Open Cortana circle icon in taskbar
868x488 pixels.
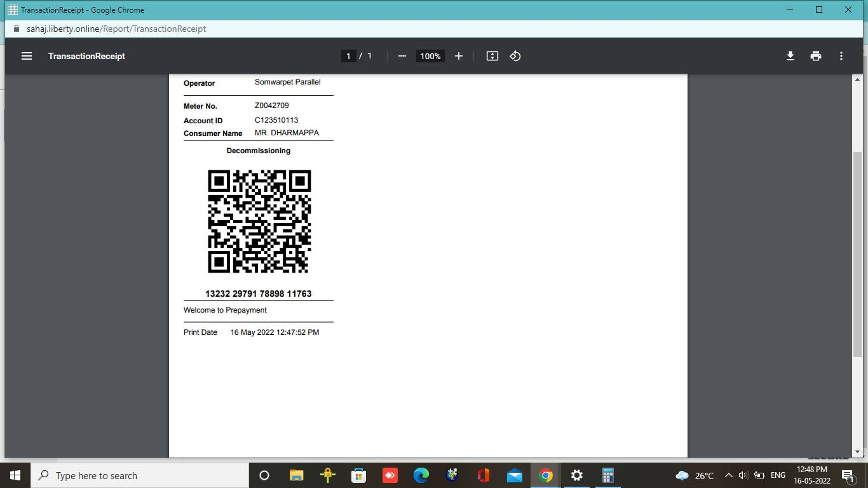pos(264,475)
